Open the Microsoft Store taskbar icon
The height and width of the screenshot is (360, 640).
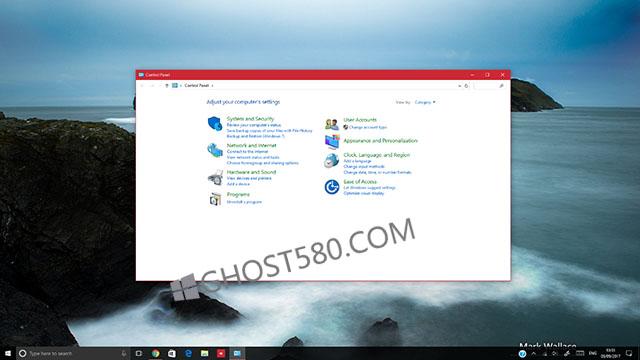click(172, 353)
